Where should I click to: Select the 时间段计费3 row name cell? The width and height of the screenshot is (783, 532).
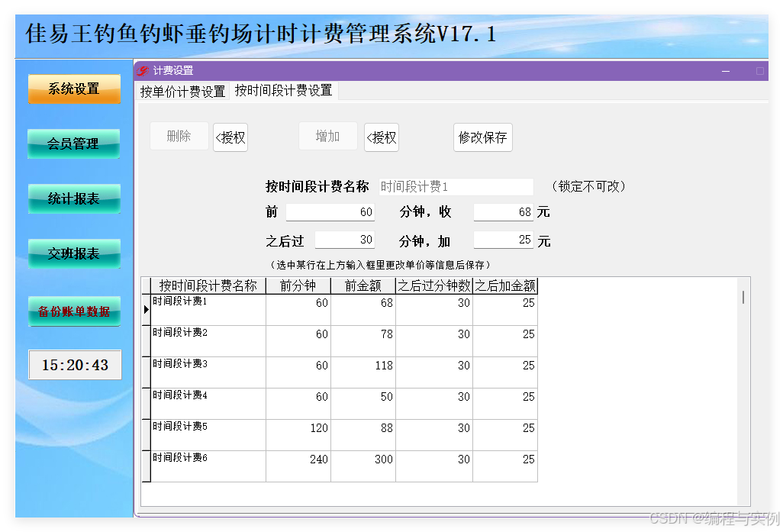pyautogui.click(x=208, y=372)
